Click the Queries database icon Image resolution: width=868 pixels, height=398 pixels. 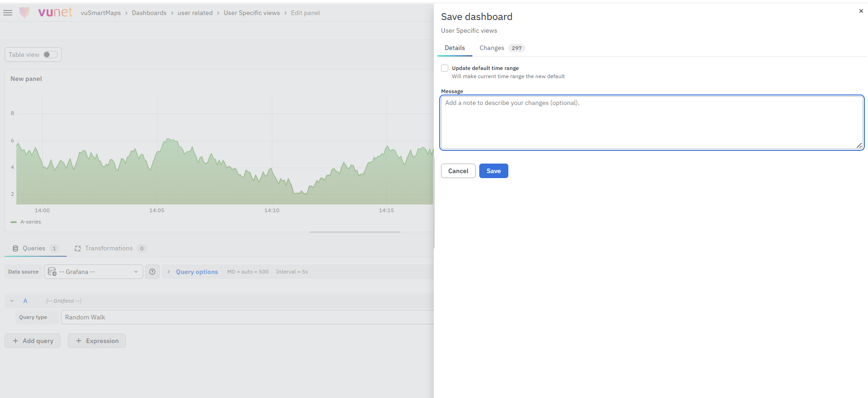pyautogui.click(x=15, y=249)
